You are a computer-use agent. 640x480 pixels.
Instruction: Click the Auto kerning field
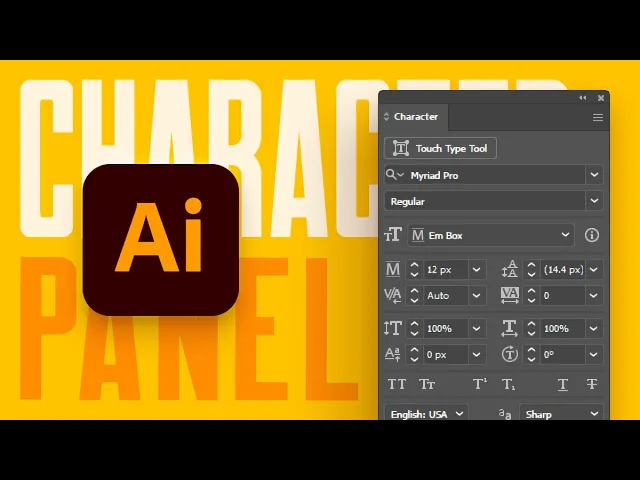(x=446, y=296)
